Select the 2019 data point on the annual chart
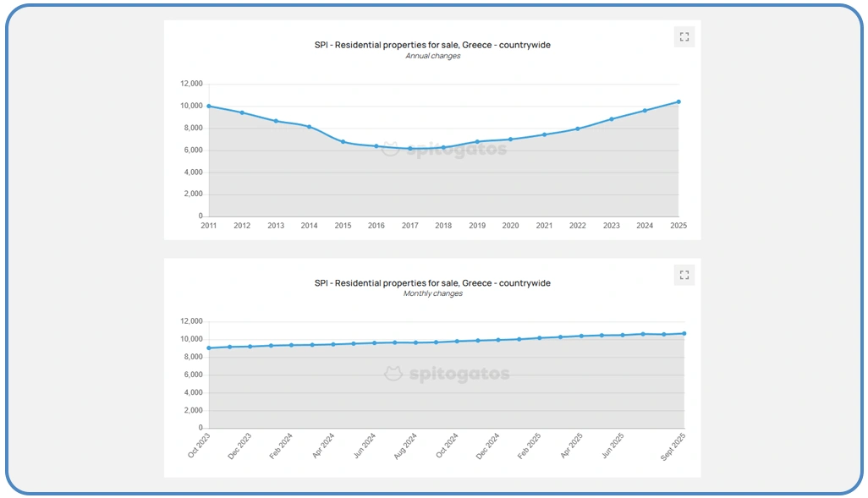Screen dimensions: 868x498 point(477,141)
